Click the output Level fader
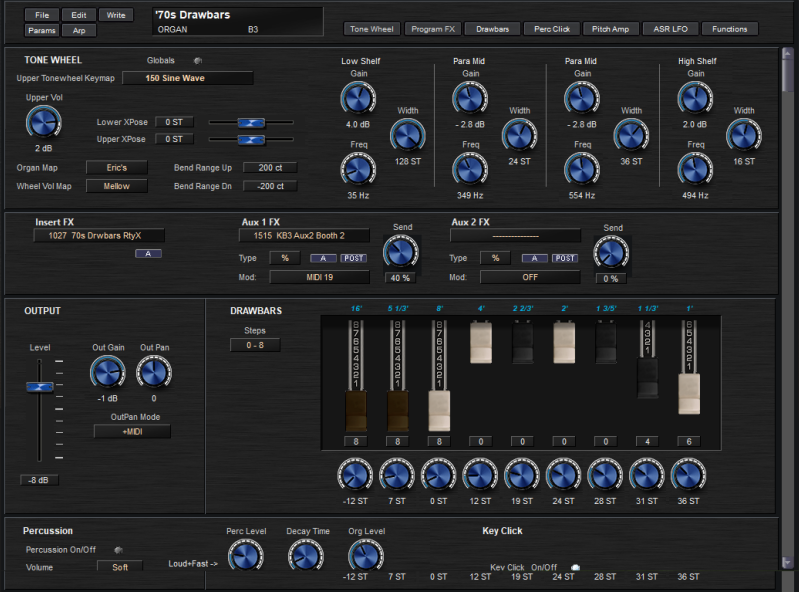This screenshot has width=800, height=592. click(x=41, y=387)
